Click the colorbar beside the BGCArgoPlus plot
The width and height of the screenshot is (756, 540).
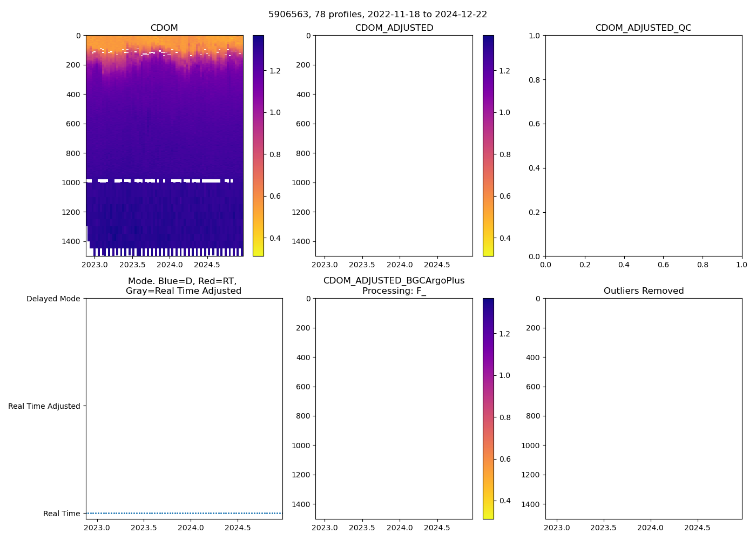[488, 409]
